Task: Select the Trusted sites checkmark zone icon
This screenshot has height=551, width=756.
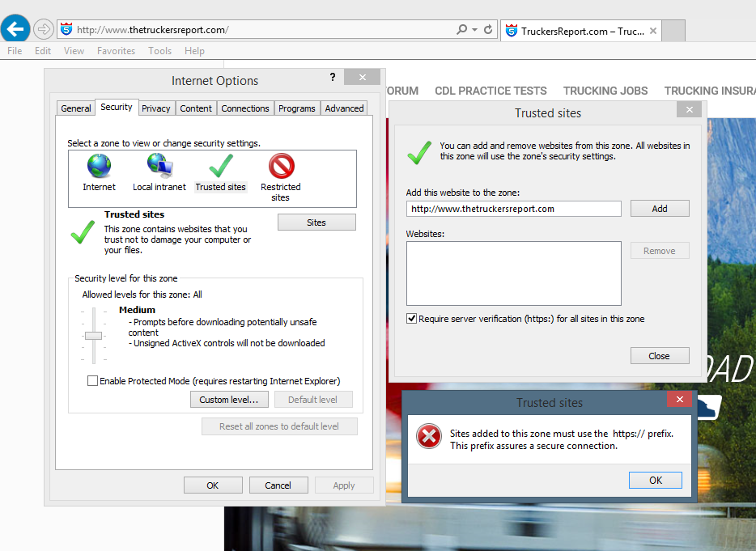Action: tap(220, 167)
